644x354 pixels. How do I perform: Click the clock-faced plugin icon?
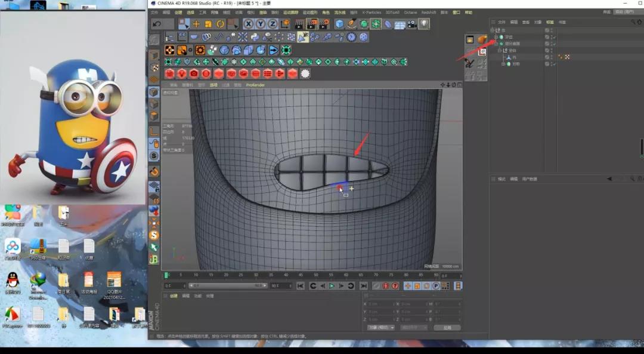tap(352, 37)
